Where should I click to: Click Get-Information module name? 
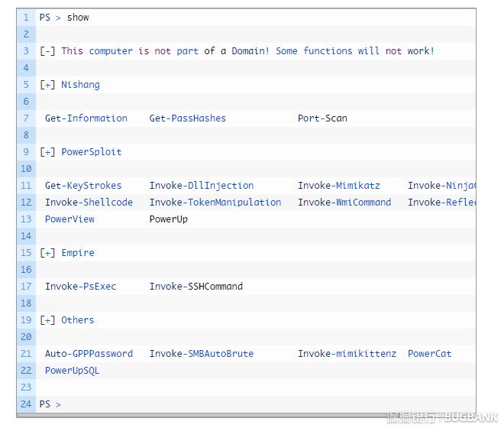pos(86,118)
